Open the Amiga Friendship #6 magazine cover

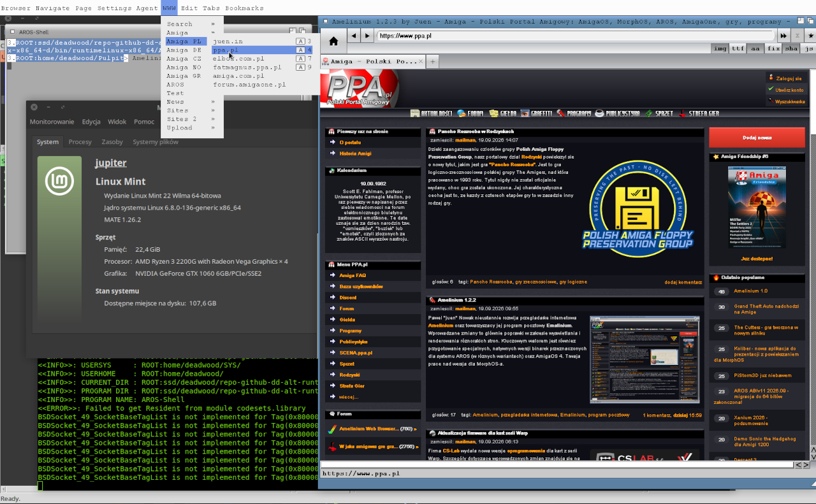(x=757, y=208)
